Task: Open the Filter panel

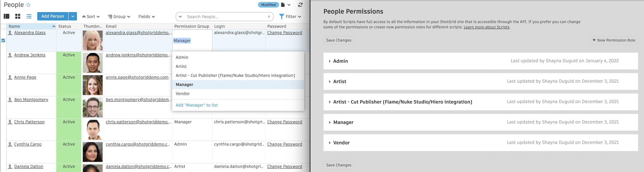Action: pos(290,16)
